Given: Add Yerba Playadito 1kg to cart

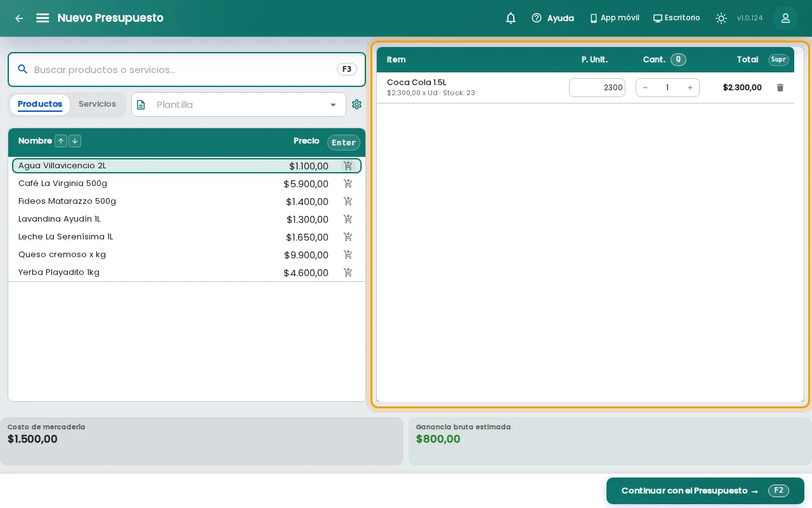Looking at the screenshot, I should tap(348, 272).
